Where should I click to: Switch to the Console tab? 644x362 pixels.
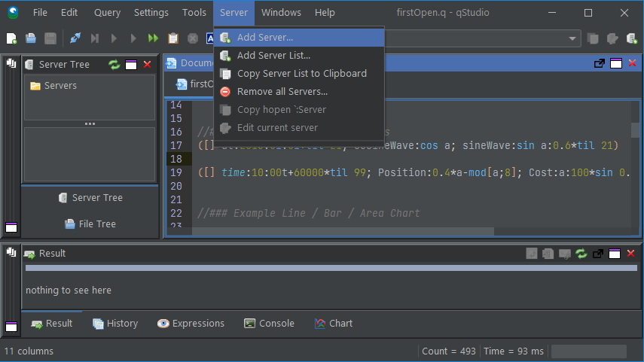click(x=269, y=324)
